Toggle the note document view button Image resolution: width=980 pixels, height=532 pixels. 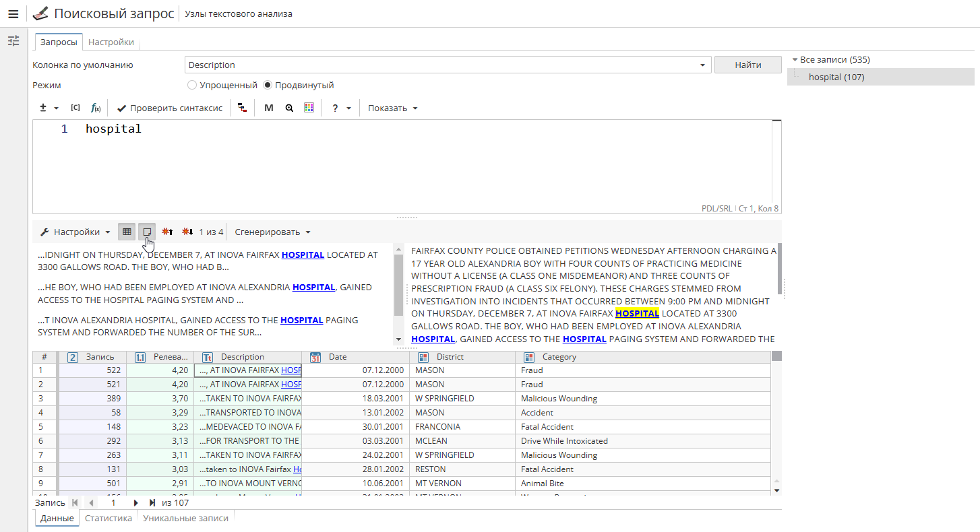[147, 232]
